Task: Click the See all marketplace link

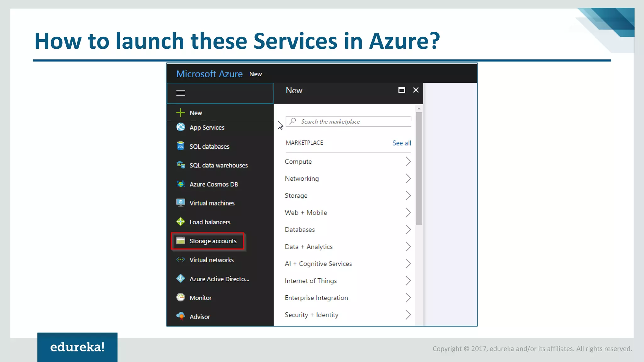Action: pos(402,143)
